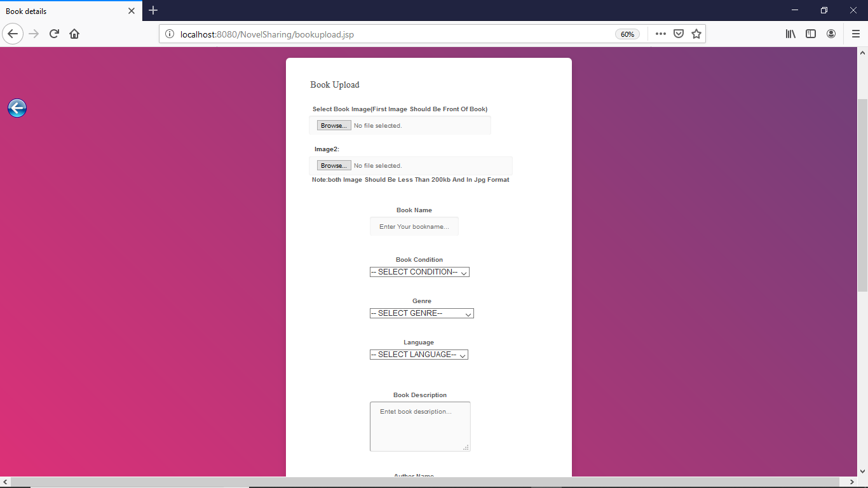Viewport: 868px width, 488px height.
Task: Click the 'Book Condition' label
Action: (419, 260)
